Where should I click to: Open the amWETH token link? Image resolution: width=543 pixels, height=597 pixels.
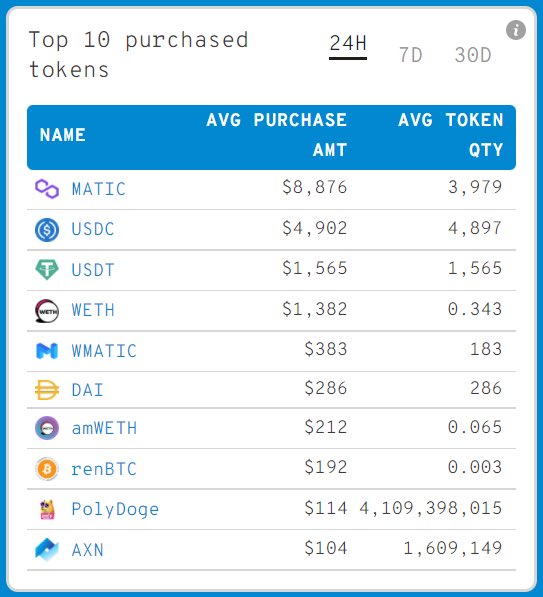[104, 428]
